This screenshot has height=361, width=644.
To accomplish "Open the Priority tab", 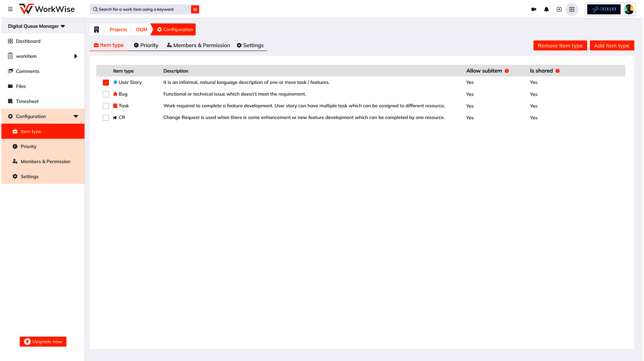I will tap(146, 45).
